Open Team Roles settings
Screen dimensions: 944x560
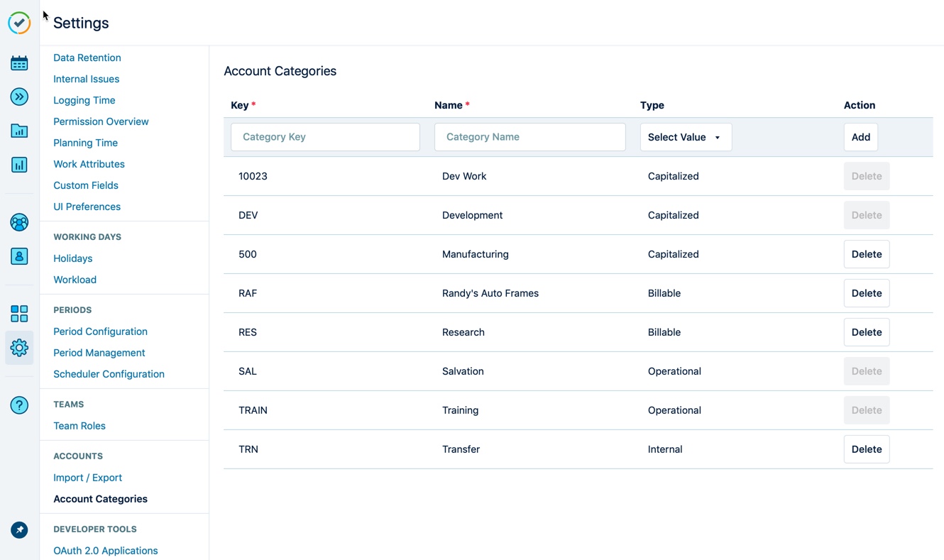point(79,426)
